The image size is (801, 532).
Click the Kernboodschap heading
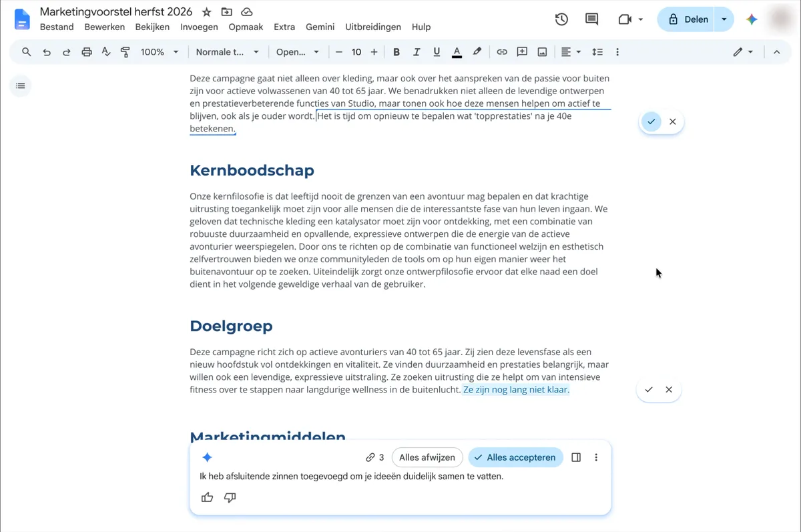(x=252, y=170)
